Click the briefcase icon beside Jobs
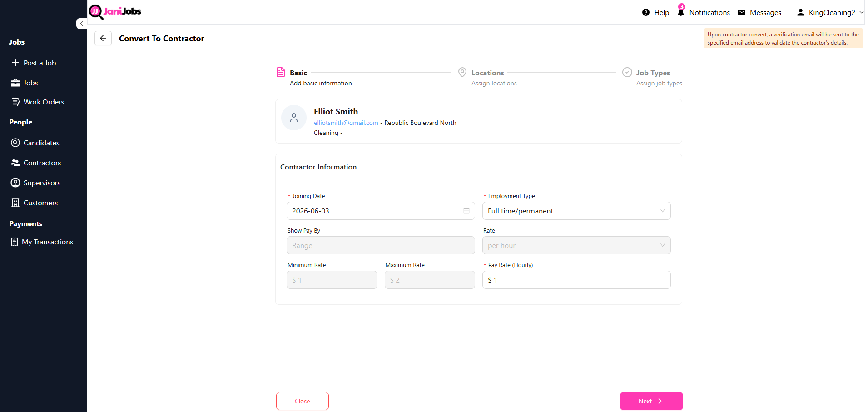The height and width of the screenshot is (412, 868). tap(15, 83)
